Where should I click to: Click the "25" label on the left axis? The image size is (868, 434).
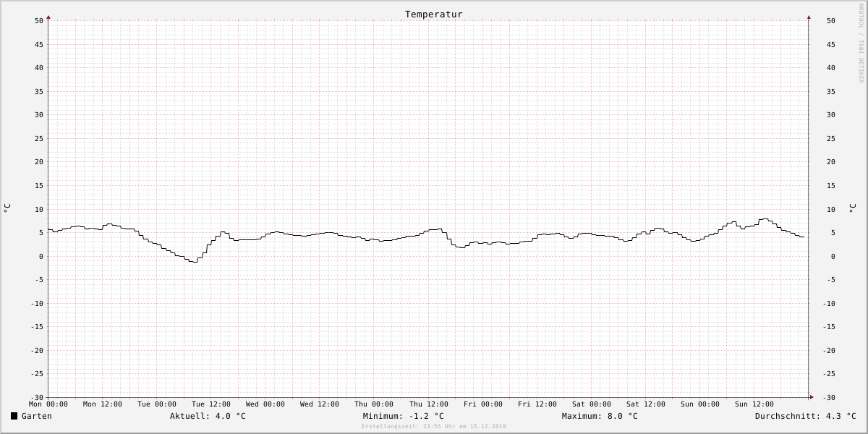tap(39, 138)
